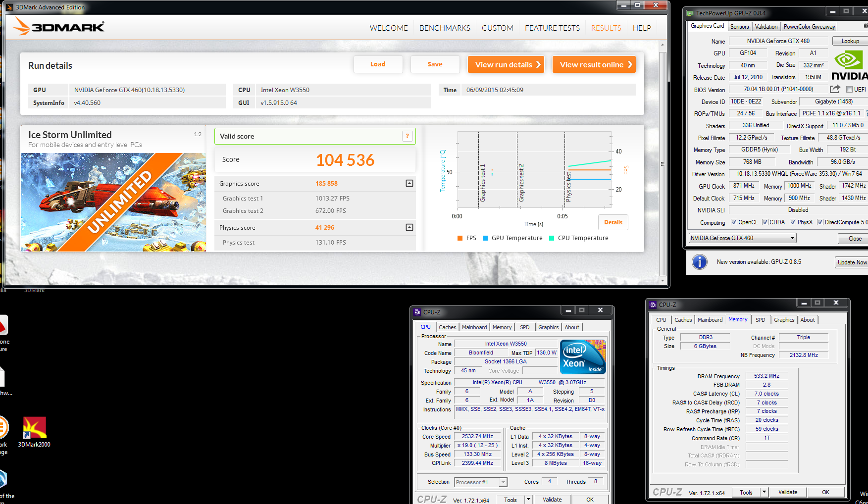Image resolution: width=868 pixels, height=504 pixels.
Task: Click OK in the right CPU-Z window
Action: 825,492
